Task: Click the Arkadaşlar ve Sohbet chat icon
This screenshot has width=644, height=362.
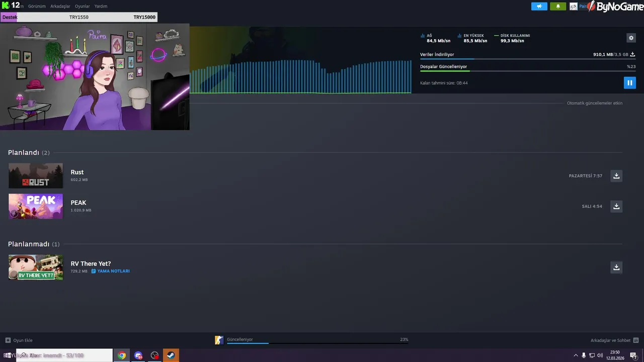Action: (636, 340)
